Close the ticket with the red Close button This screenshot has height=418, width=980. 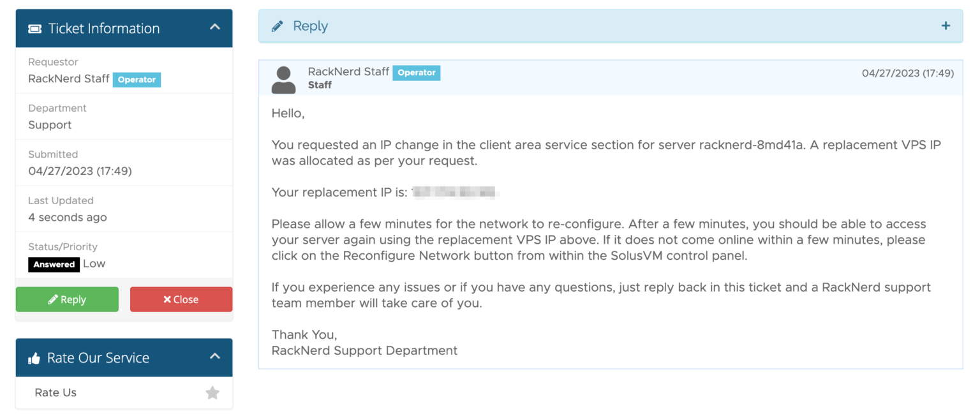[181, 299]
